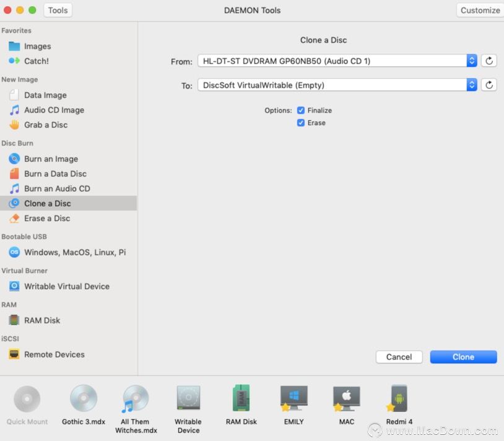Screen dimensions: 504x441
Task: Click Windows, MacOS, Linux, Pi label
Action: 75,252
